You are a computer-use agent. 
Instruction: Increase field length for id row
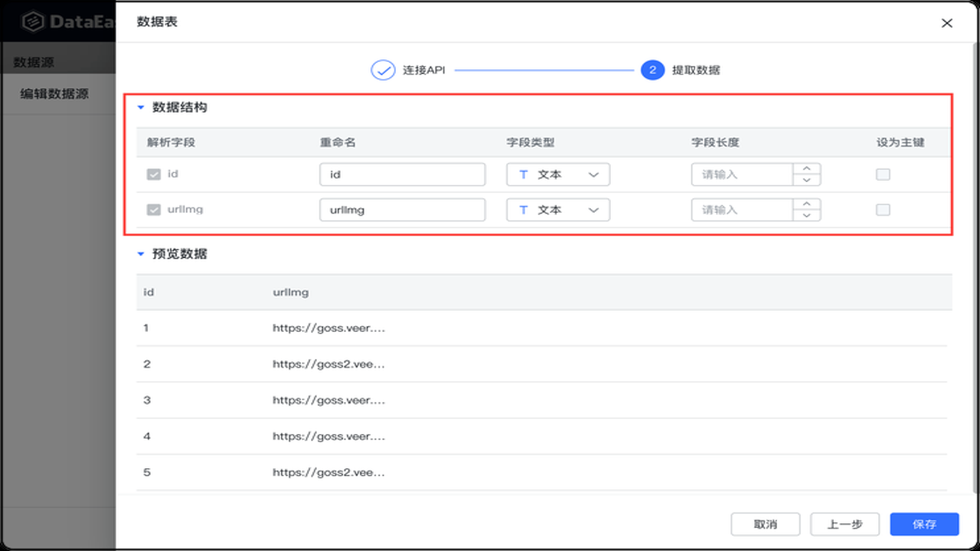click(806, 169)
